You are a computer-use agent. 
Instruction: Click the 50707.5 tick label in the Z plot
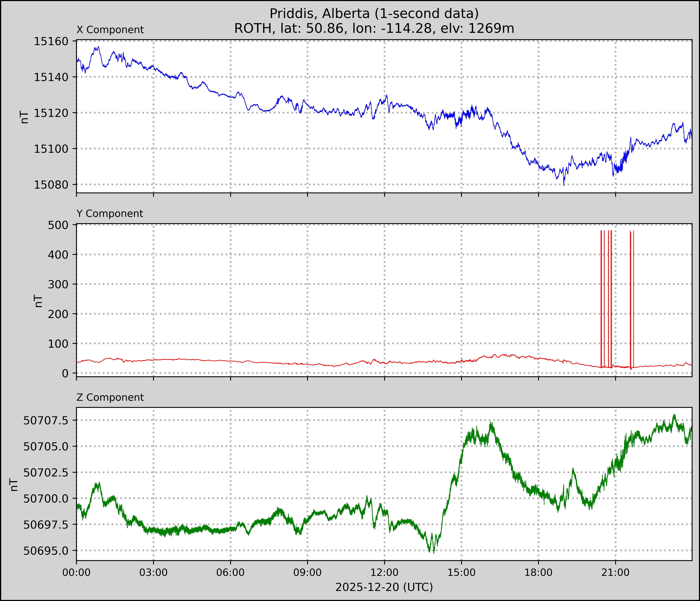coord(45,420)
